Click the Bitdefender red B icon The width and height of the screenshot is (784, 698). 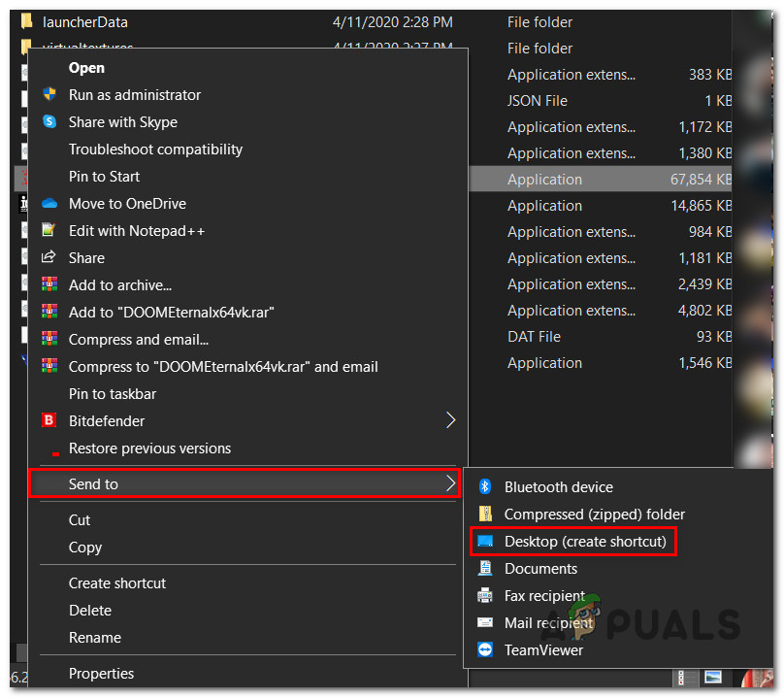(x=49, y=421)
